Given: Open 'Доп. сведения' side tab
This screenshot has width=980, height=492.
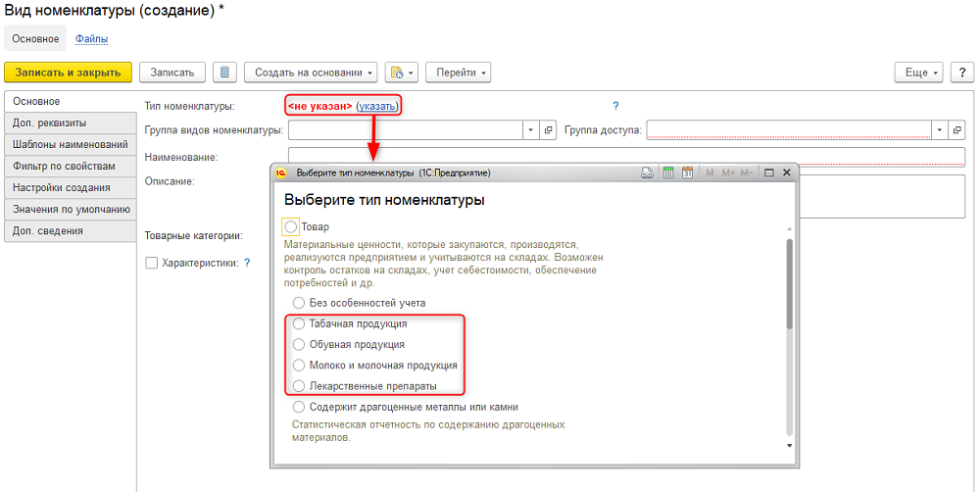Looking at the screenshot, I should [x=70, y=230].
